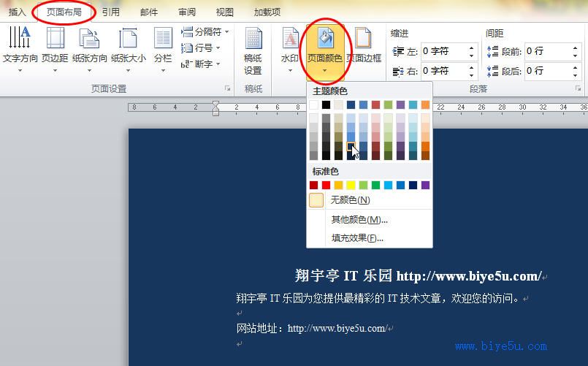
Task: Decrease 段后 spacing with down arrow
Action: click(575, 75)
